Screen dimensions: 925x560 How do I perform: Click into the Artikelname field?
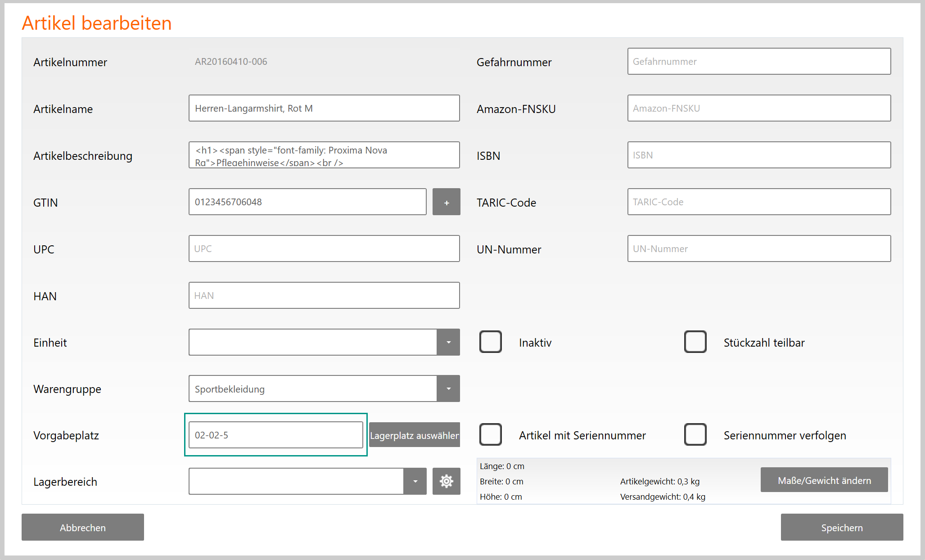324,108
